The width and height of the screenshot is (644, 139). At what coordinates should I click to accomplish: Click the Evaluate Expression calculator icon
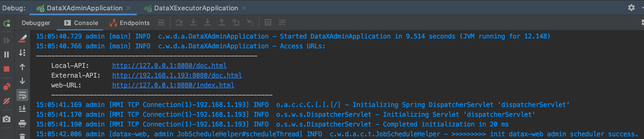click(268, 23)
